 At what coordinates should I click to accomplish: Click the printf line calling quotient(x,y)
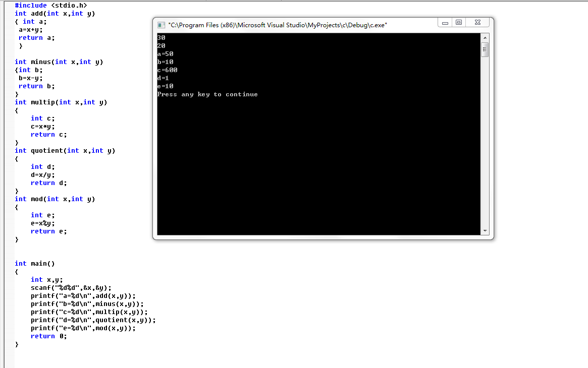tap(93, 320)
